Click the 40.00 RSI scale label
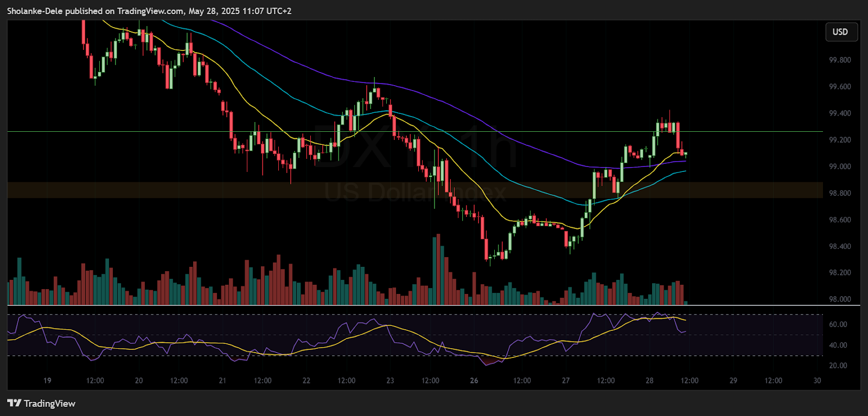The width and height of the screenshot is (868, 416). 838,345
